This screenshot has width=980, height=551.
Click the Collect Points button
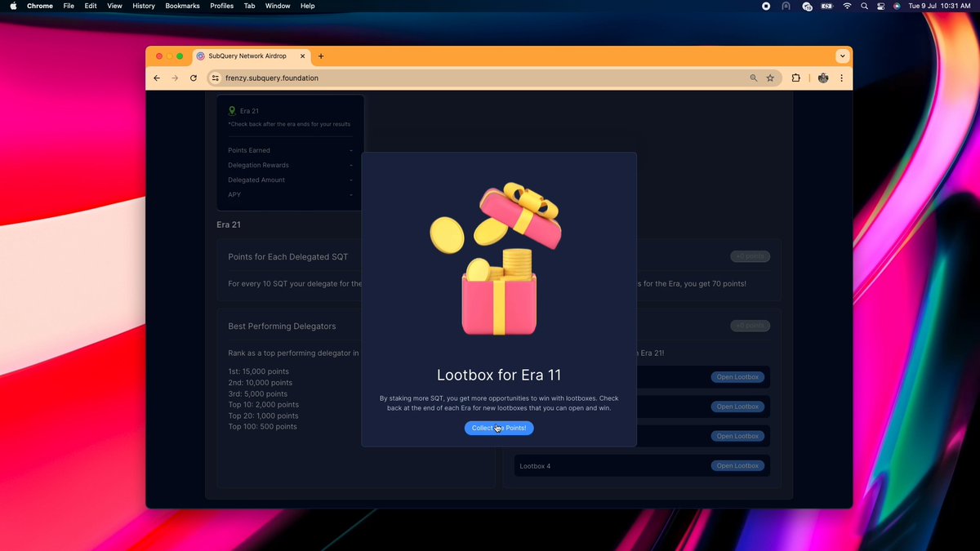tap(499, 429)
